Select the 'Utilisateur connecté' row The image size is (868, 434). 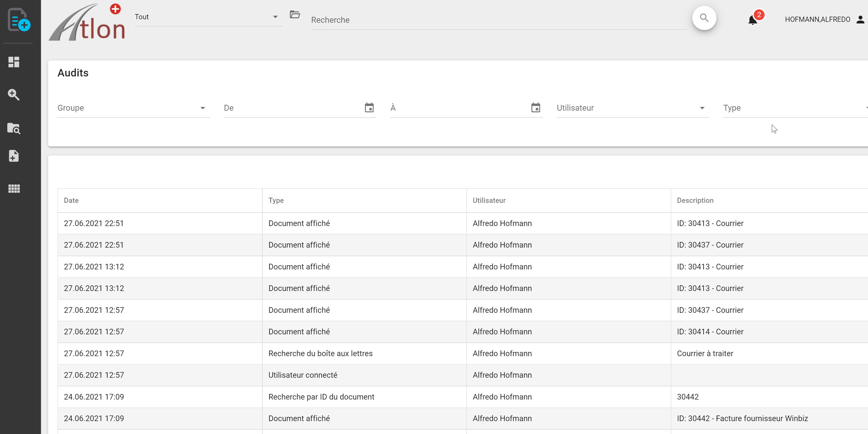tap(463, 375)
